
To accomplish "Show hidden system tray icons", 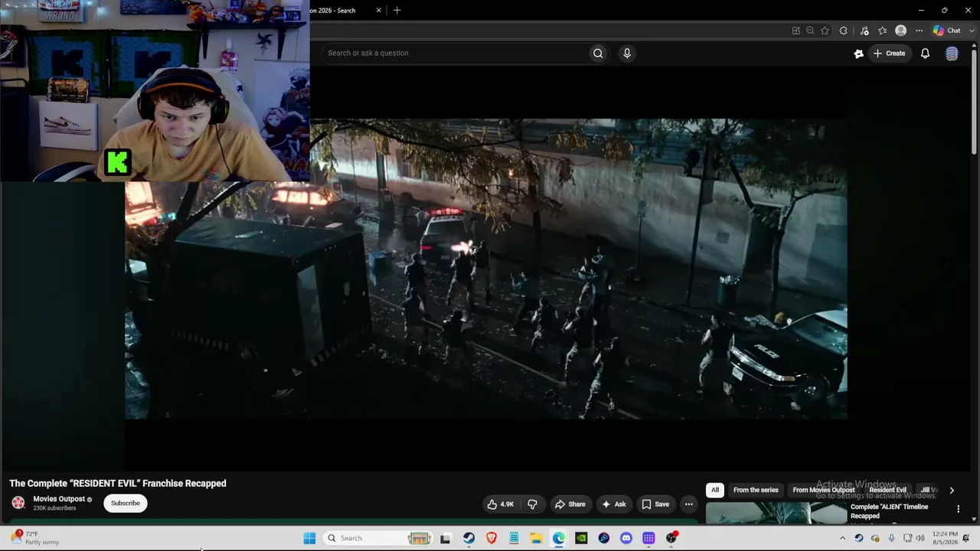I will (x=842, y=538).
